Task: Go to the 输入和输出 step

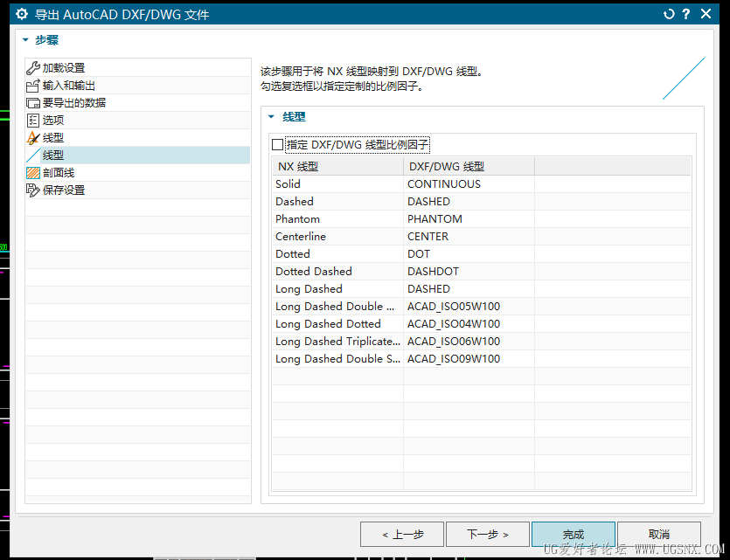Action: pyautogui.click(x=138, y=86)
